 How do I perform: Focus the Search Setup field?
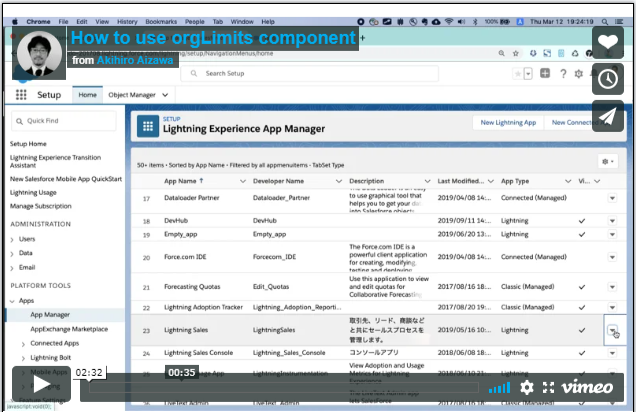coord(309,73)
